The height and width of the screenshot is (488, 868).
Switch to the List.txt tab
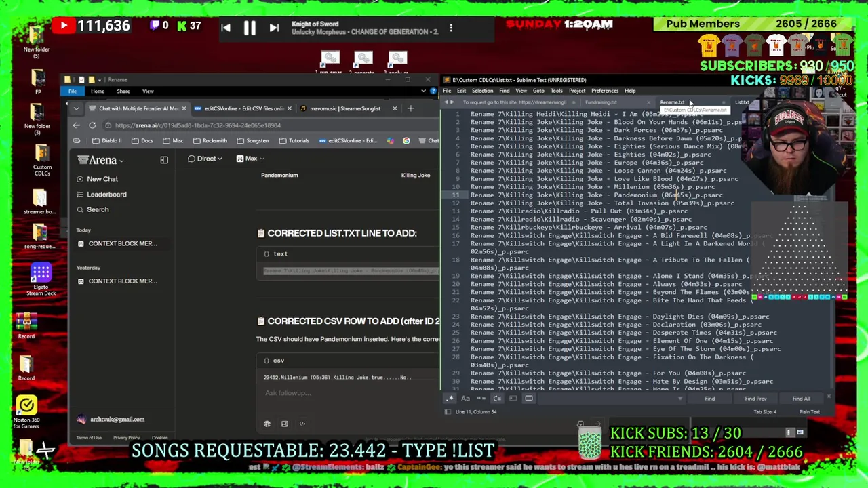pyautogui.click(x=742, y=102)
